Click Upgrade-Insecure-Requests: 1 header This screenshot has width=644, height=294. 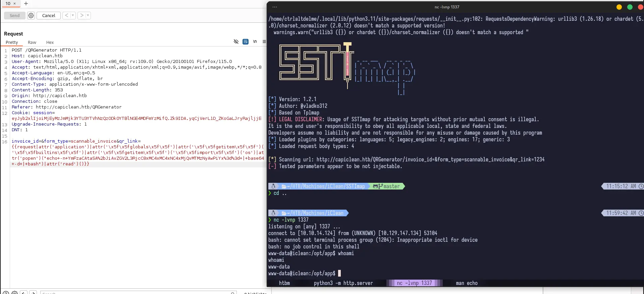point(49,124)
